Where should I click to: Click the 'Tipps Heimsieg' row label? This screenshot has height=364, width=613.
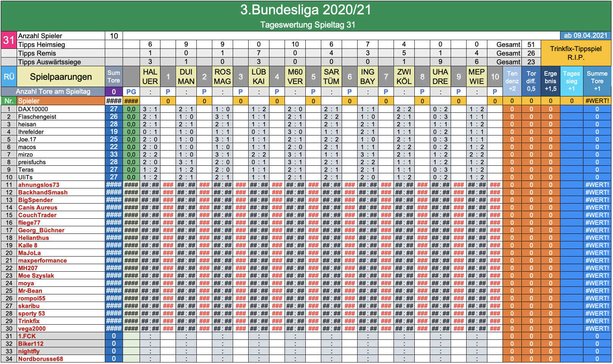pos(61,45)
